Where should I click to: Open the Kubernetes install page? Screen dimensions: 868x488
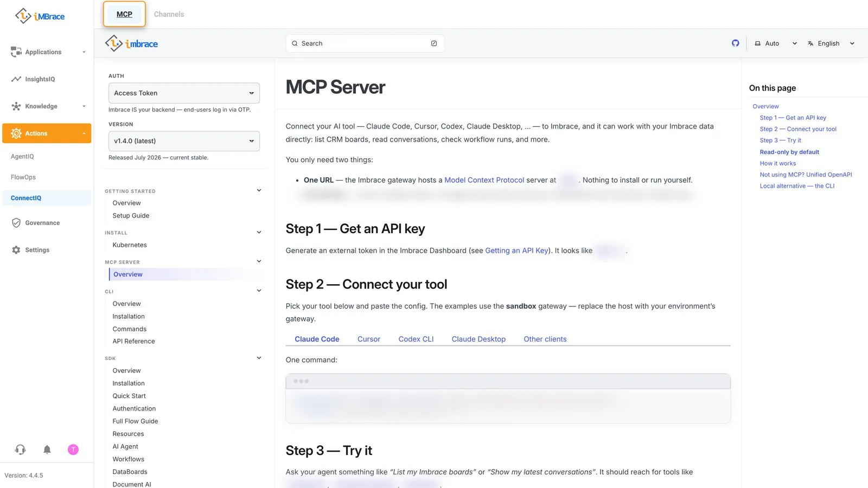pos(130,245)
